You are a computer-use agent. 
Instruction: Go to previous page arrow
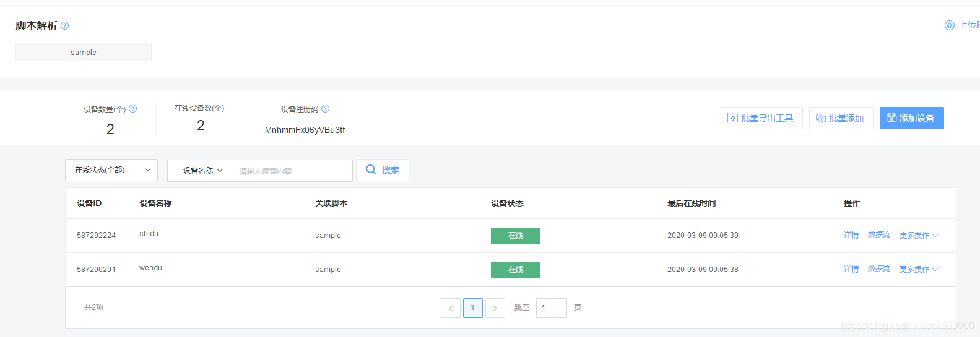(x=451, y=308)
